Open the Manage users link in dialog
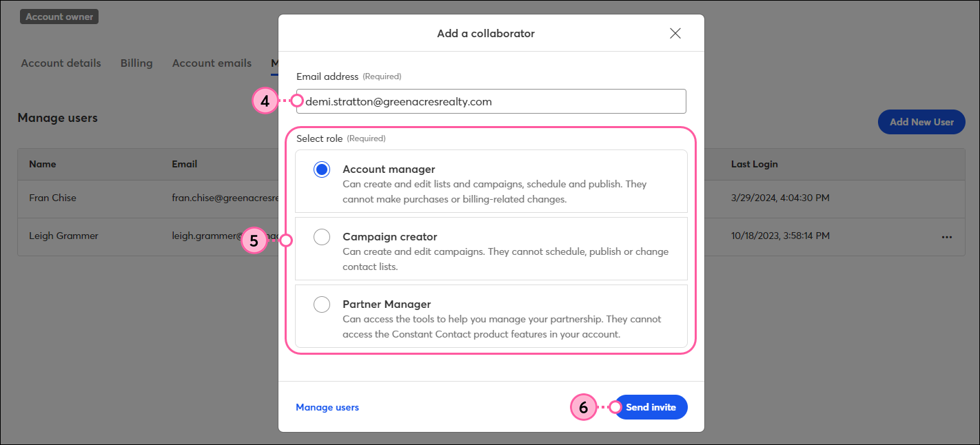The width and height of the screenshot is (980, 445). (x=327, y=407)
